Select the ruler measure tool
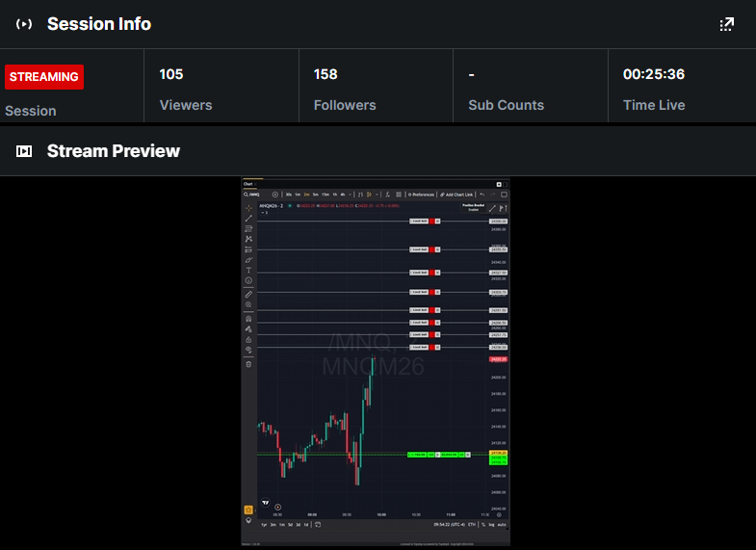Screen dimensions: 756x550 tap(248, 294)
